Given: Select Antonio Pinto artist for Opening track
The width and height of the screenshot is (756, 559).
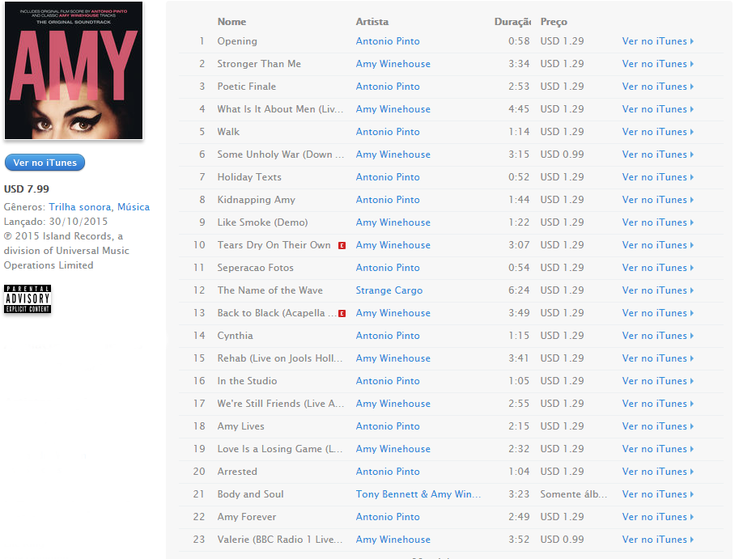Looking at the screenshot, I should [388, 41].
